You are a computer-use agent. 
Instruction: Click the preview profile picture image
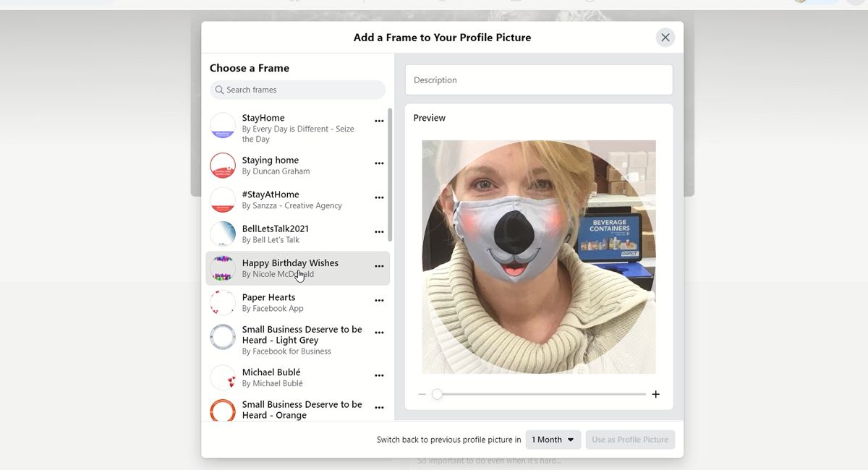[539, 257]
